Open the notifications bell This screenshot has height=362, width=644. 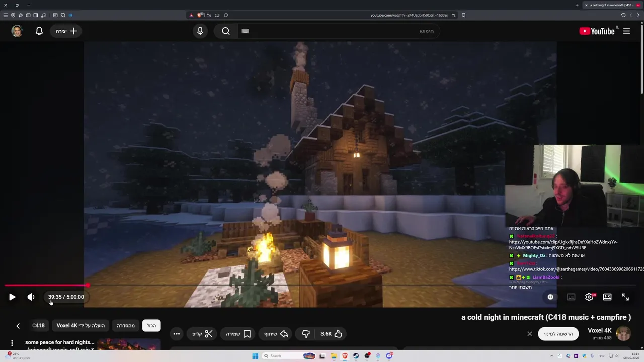pos(39,31)
